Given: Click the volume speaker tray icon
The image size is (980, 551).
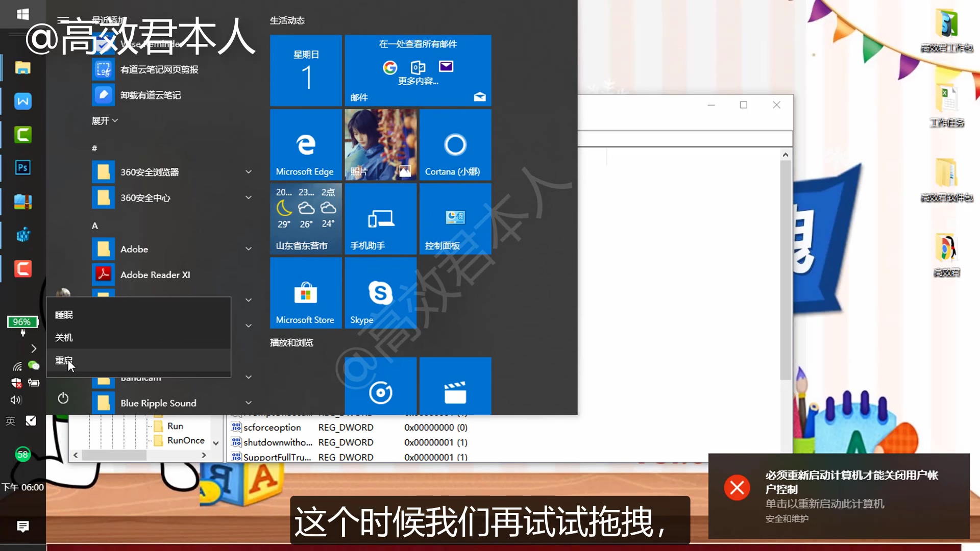Looking at the screenshot, I should (x=16, y=400).
